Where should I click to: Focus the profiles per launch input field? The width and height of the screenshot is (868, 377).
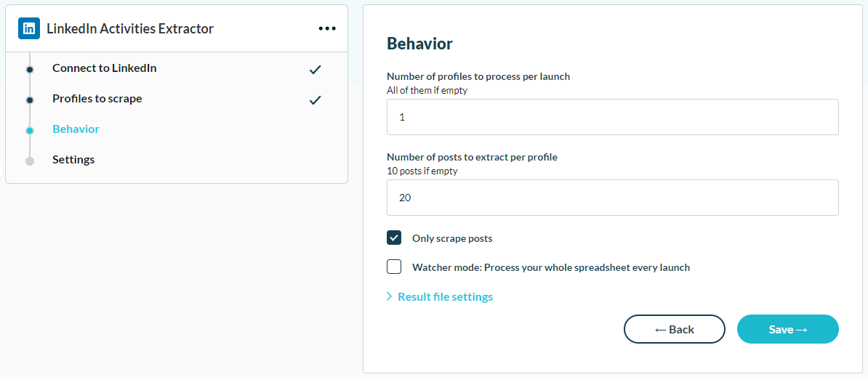[613, 117]
